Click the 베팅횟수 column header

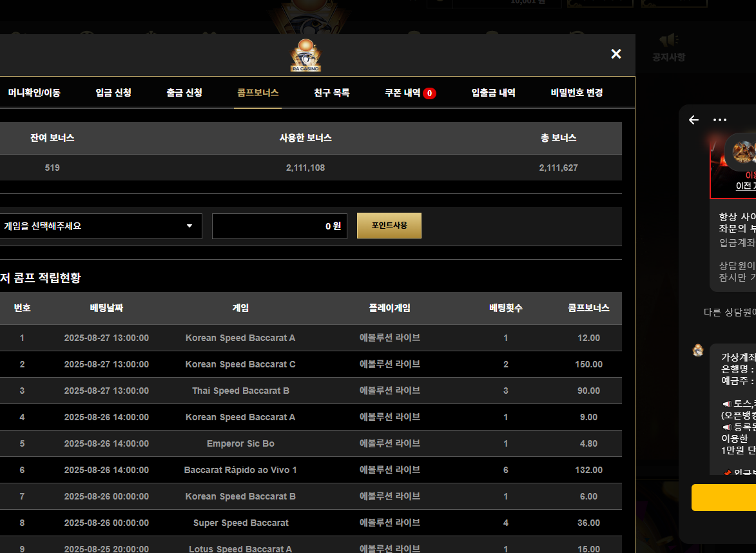(506, 307)
